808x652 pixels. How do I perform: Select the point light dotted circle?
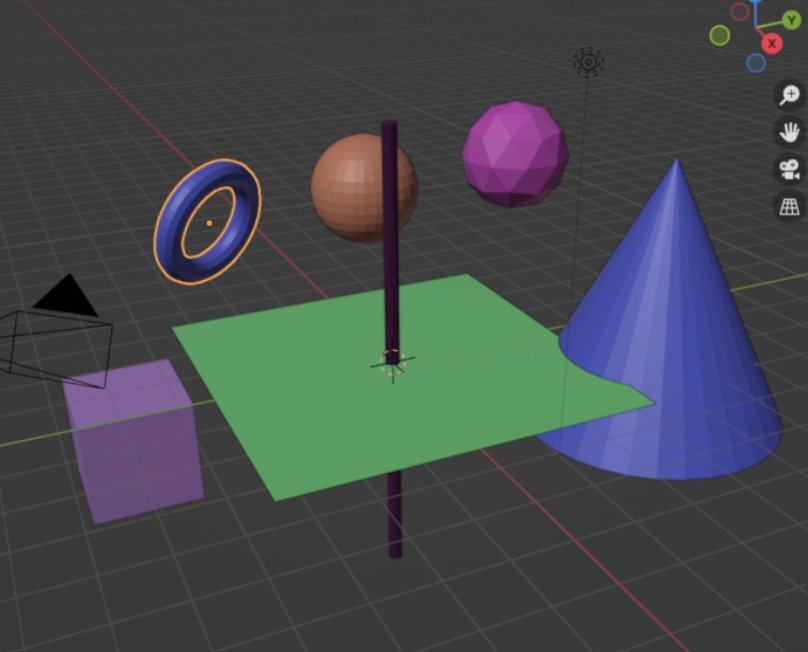[x=588, y=63]
